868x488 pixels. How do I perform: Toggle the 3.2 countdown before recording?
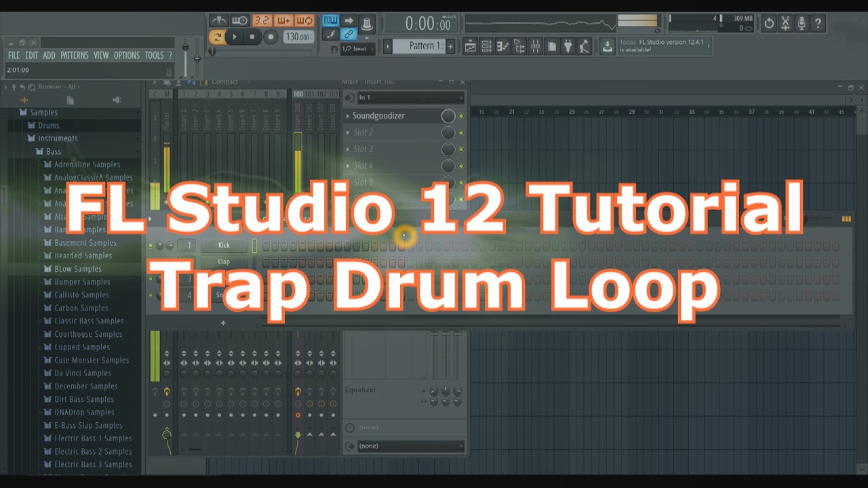(261, 21)
